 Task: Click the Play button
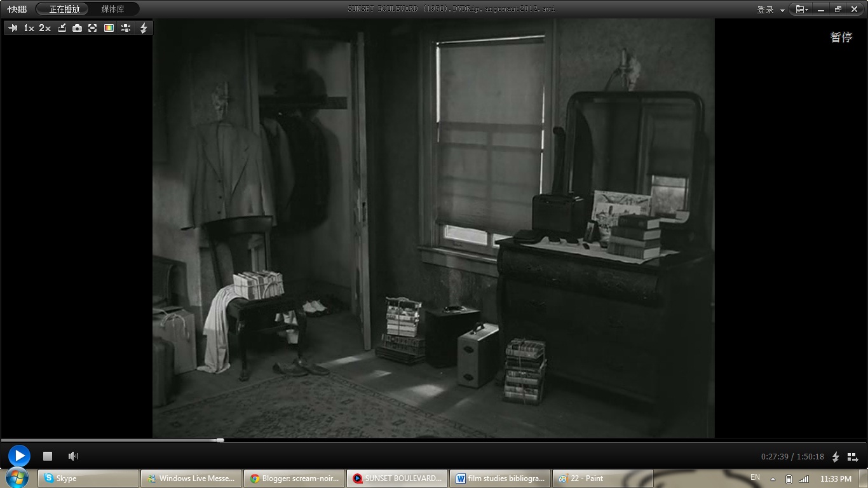point(19,456)
